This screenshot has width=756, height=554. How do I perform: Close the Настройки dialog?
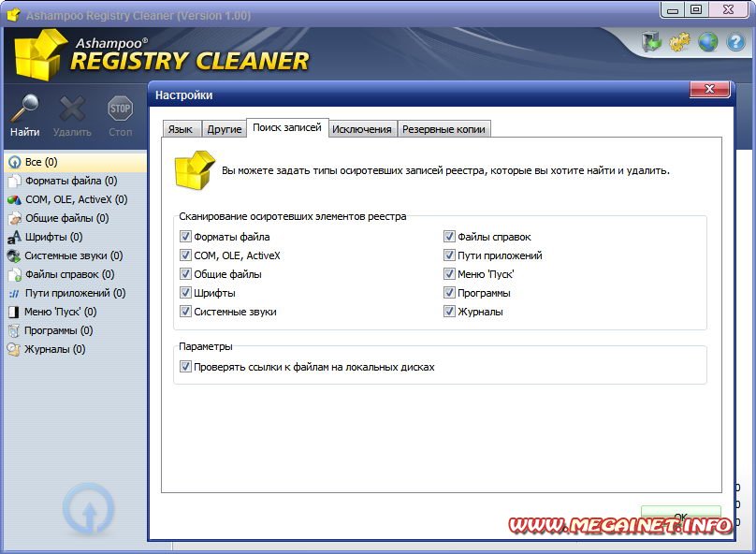coord(710,89)
